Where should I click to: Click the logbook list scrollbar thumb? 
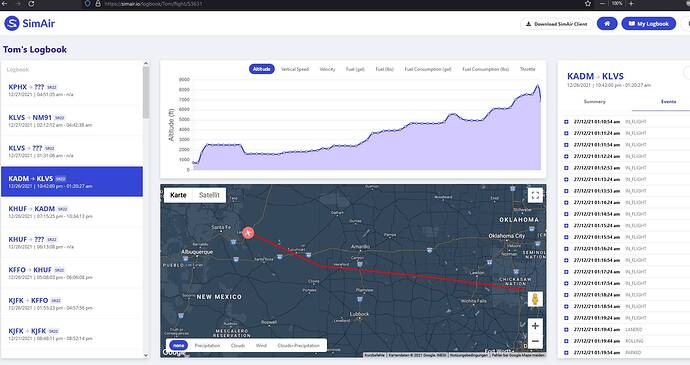click(x=146, y=92)
